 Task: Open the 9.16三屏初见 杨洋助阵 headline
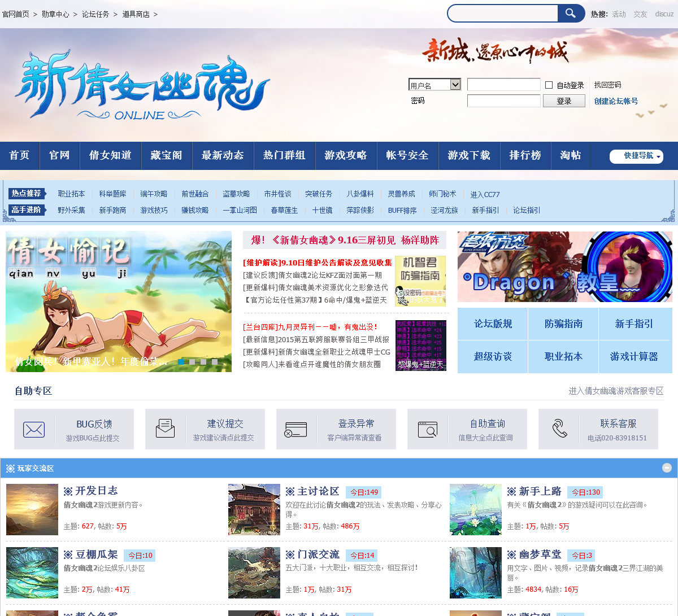click(345, 240)
